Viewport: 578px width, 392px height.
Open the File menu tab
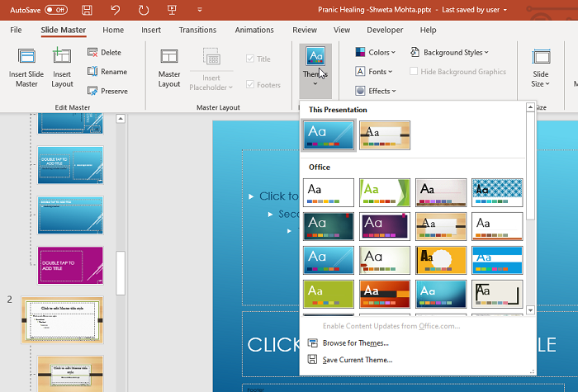(16, 30)
